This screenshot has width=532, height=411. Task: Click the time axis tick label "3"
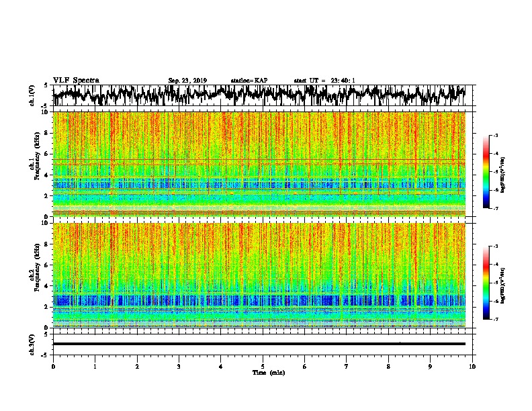[179, 367]
